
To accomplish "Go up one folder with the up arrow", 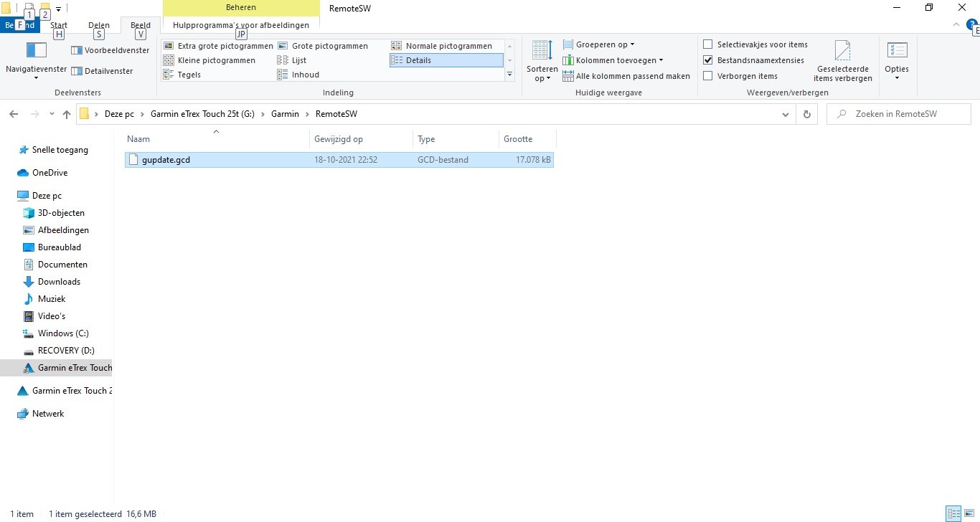I will 67,114.
